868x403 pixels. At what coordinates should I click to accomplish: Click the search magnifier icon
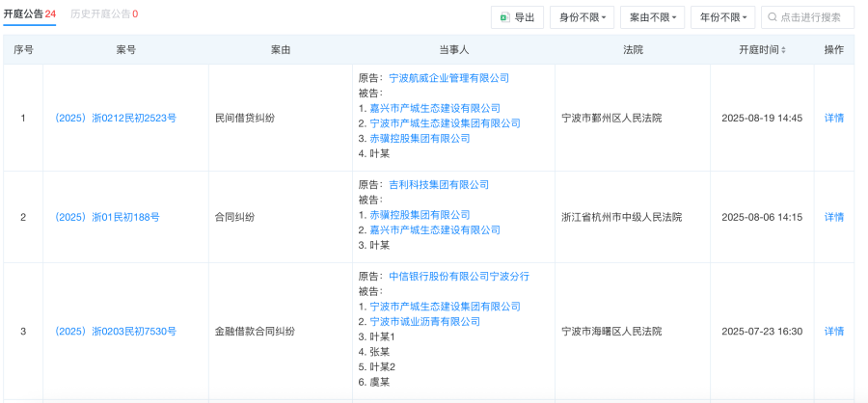(773, 17)
